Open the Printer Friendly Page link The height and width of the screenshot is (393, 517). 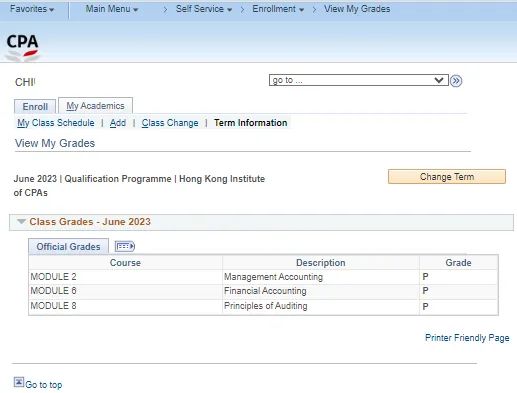(x=467, y=338)
